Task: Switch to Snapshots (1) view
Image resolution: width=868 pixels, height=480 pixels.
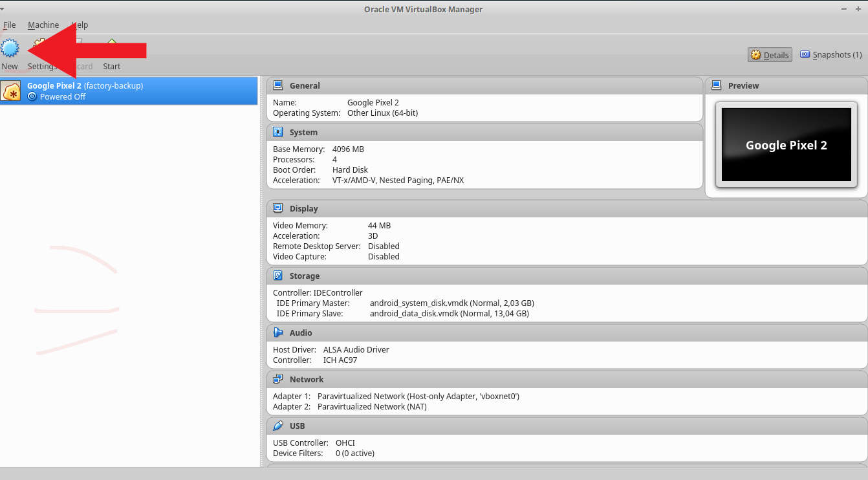Action: click(830, 55)
